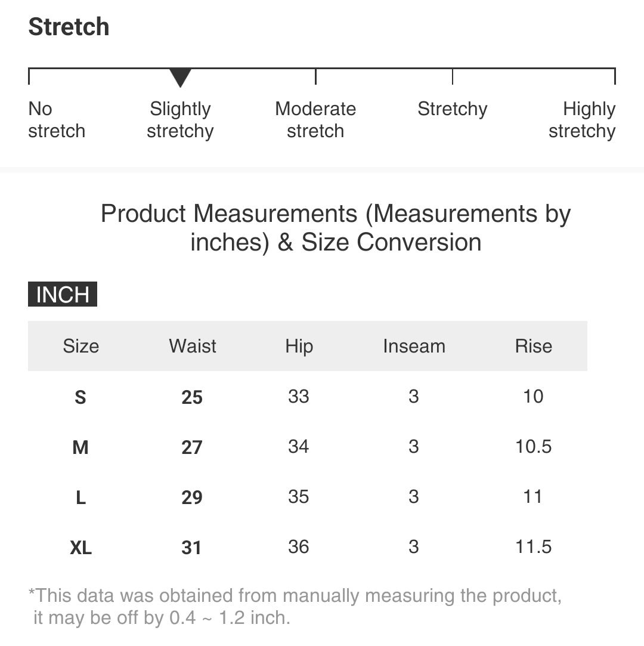The image size is (644, 646).
Task: Click the Product Measurements title
Action: pos(336,228)
